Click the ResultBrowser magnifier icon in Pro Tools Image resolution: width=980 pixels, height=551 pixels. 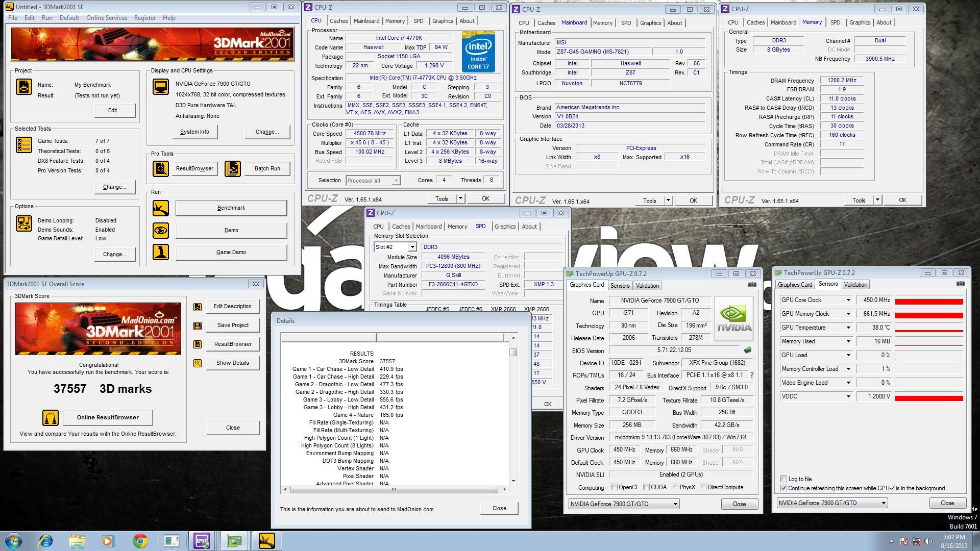pos(161,168)
